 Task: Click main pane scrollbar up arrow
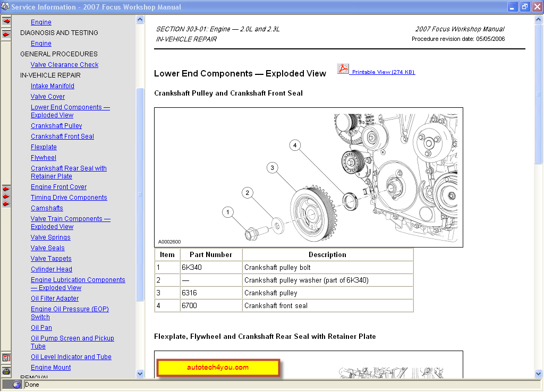[539, 20]
